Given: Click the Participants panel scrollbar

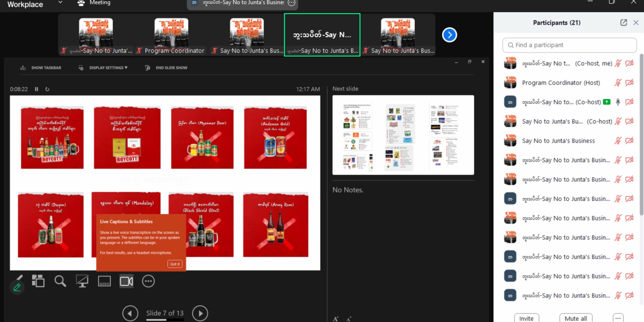Looking at the screenshot, I should click(641, 135).
